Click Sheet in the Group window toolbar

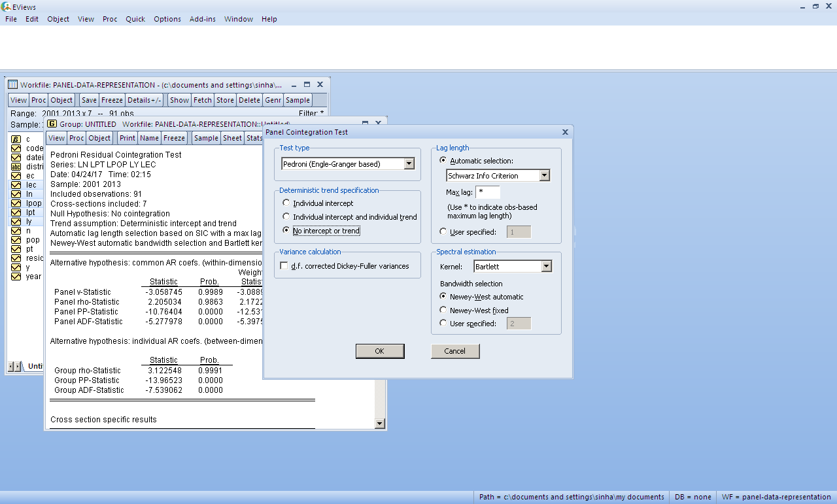232,138
